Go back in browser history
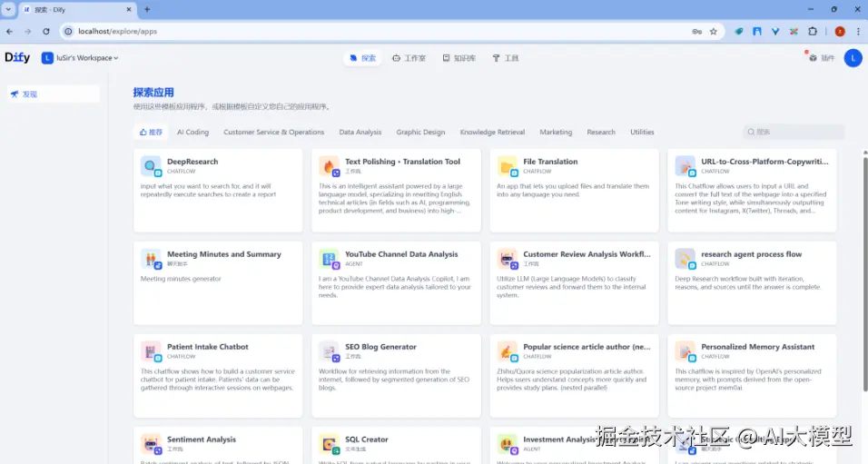This screenshot has width=868, height=464. [x=9, y=32]
